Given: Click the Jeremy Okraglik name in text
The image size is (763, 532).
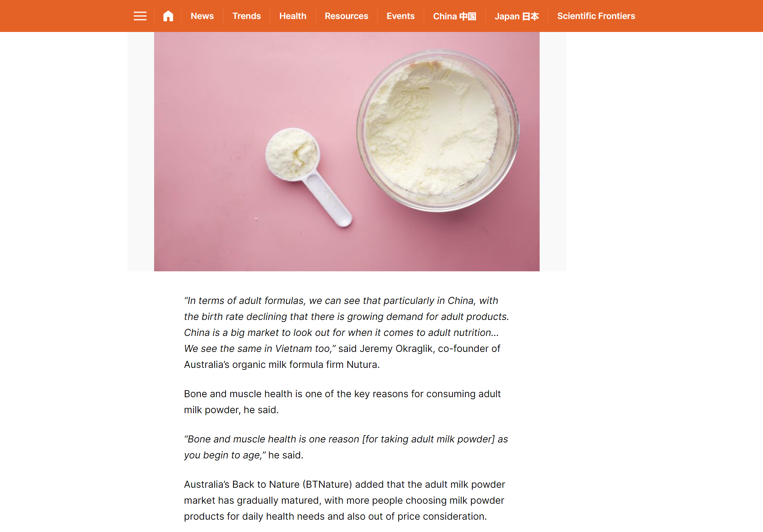Looking at the screenshot, I should point(396,349).
